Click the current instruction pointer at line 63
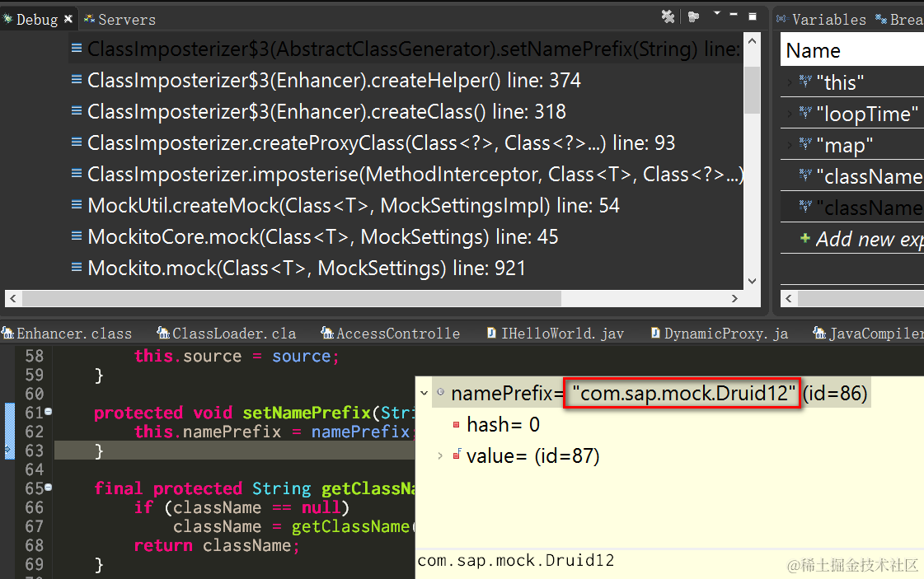924x579 pixels. pos(8,451)
